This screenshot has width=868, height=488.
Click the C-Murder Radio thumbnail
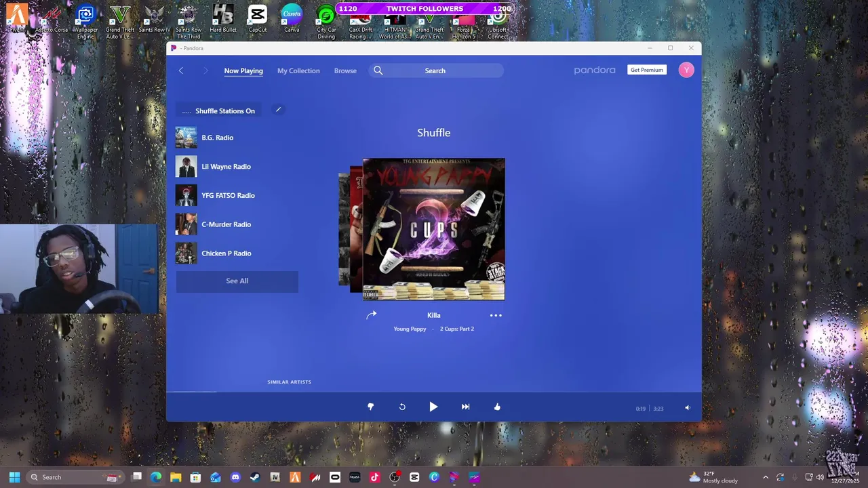coord(186,224)
